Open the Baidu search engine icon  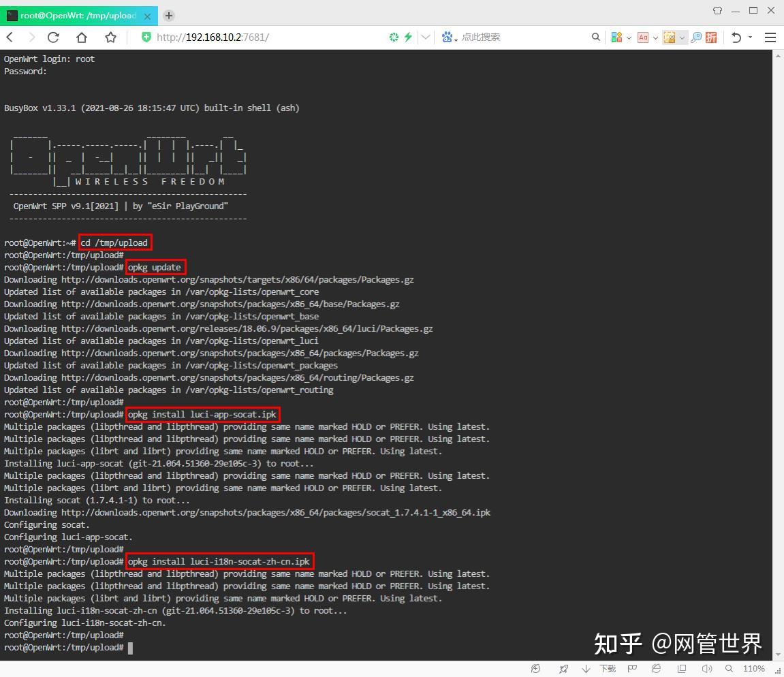click(x=448, y=37)
